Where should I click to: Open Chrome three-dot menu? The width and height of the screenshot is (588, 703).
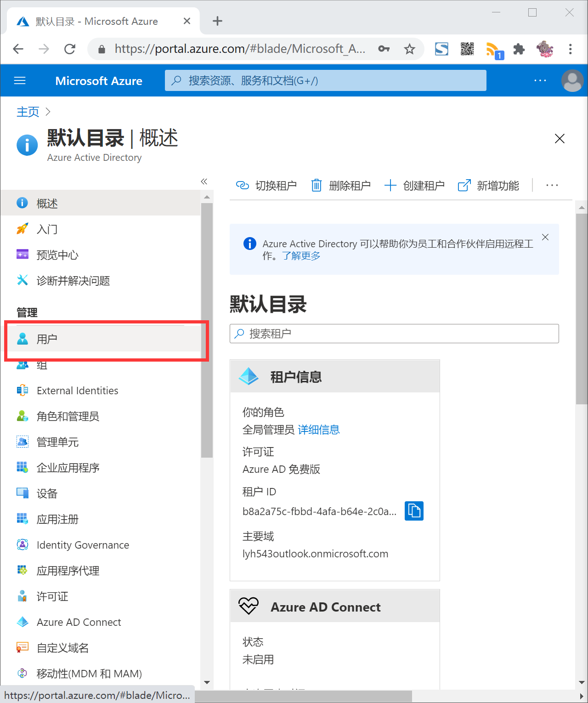[x=570, y=49]
